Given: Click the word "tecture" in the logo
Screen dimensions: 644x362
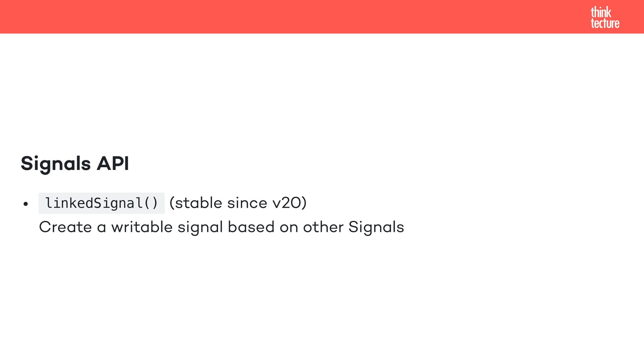Looking at the screenshot, I should click(605, 23).
